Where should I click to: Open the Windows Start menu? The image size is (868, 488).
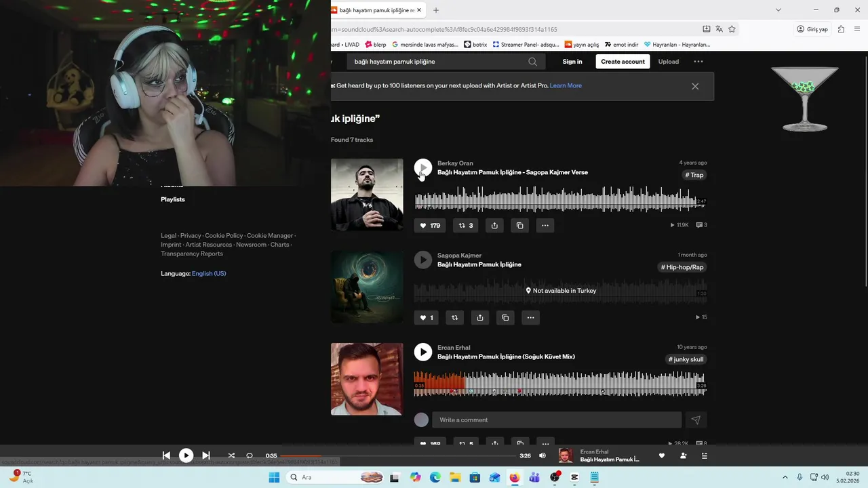[x=274, y=477]
